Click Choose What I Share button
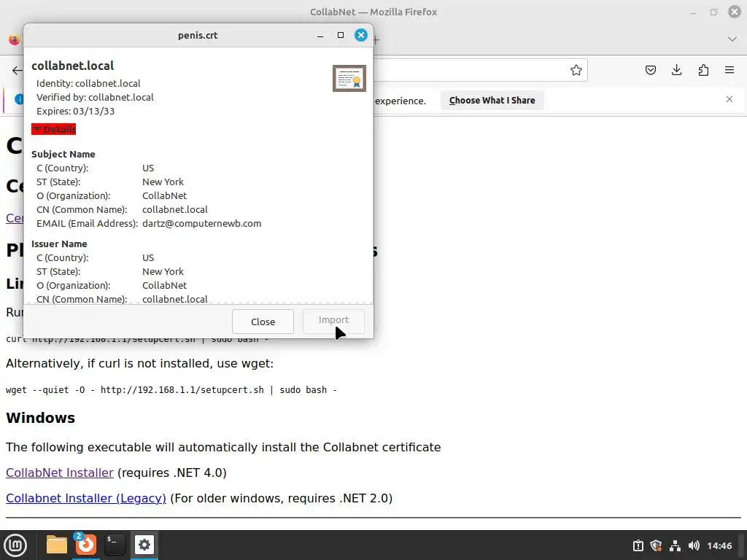 (x=492, y=101)
